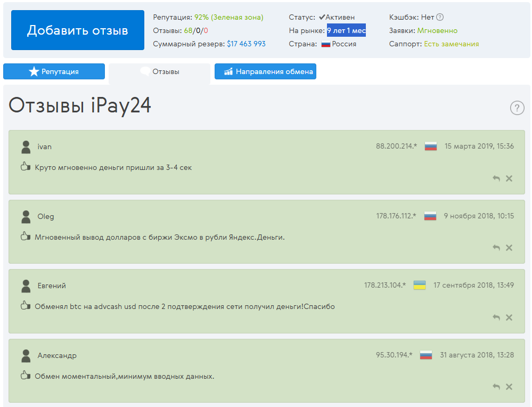Click the IP address 95.30.194.*

(394, 355)
